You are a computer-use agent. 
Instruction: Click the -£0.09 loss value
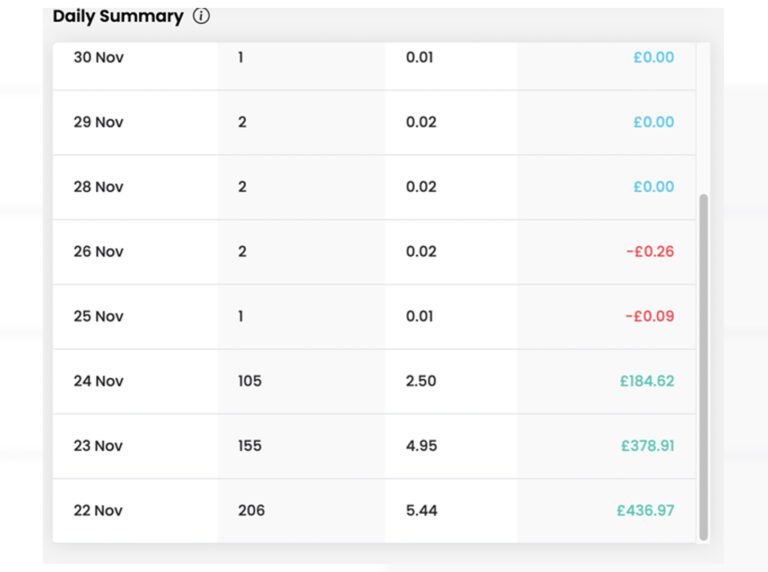coord(650,316)
